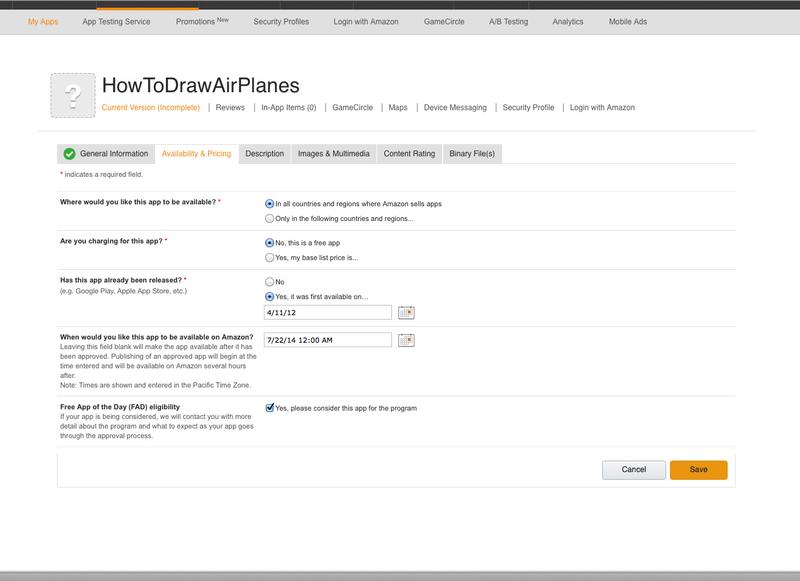Open the Description tab
The height and width of the screenshot is (581, 800).
pos(264,154)
